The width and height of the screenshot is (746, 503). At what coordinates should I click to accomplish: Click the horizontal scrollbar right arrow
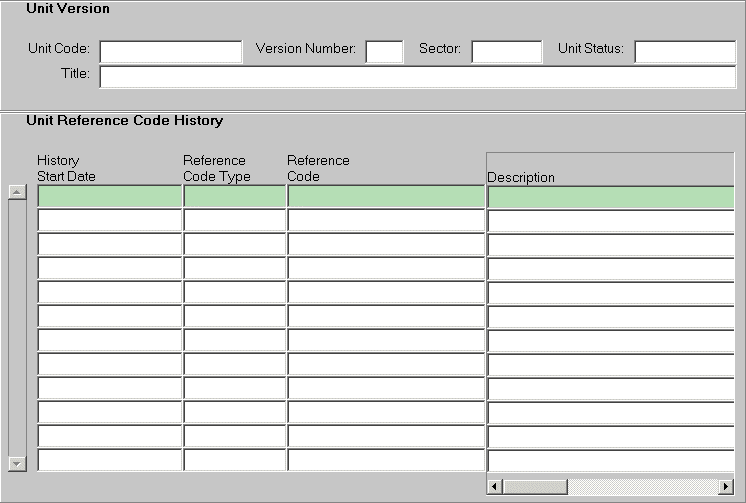coord(726,487)
